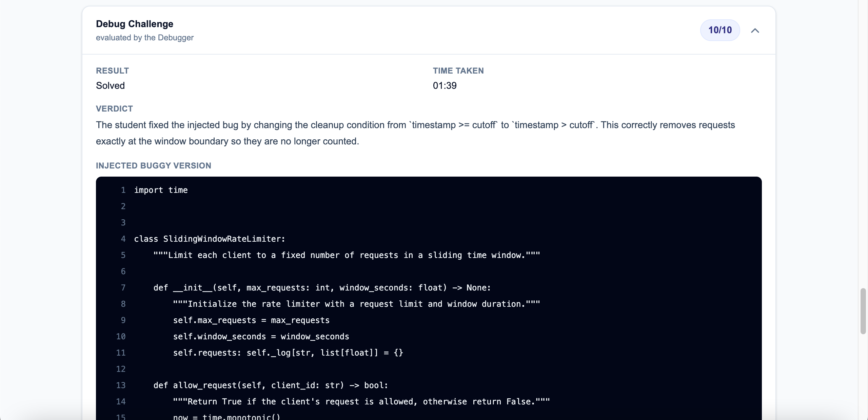Image resolution: width=868 pixels, height=420 pixels.
Task: Click the Debug Challenge heading
Action: tap(135, 24)
